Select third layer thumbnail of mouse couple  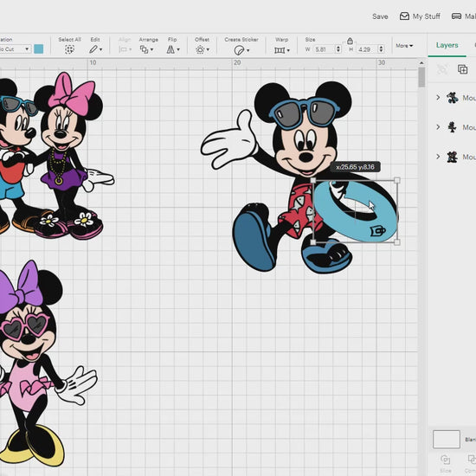(x=452, y=157)
